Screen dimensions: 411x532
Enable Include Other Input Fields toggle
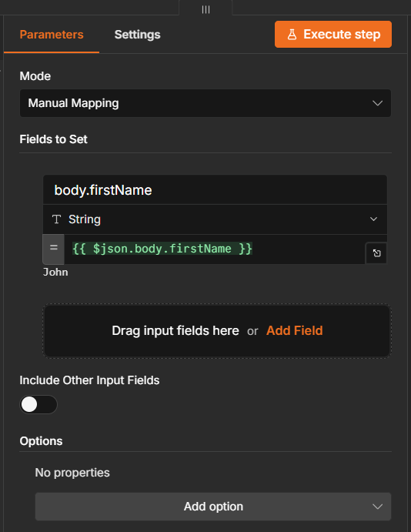(38, 404)
